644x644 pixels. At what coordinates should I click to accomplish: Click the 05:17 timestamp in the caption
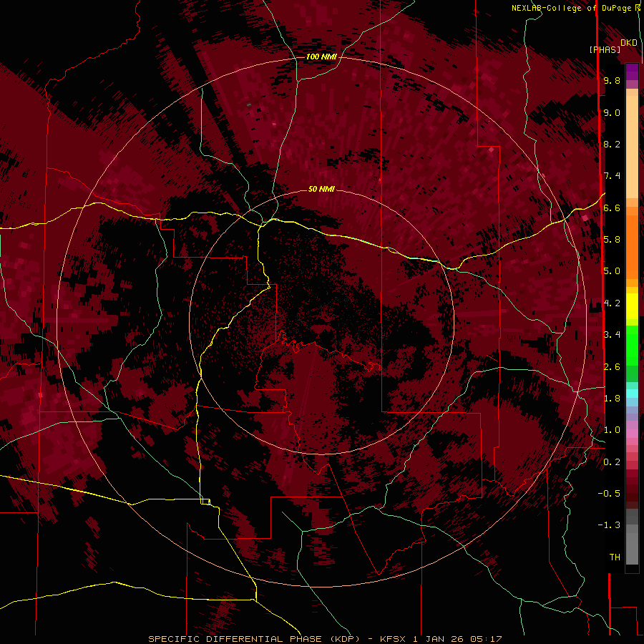click(x=485, y=639)
